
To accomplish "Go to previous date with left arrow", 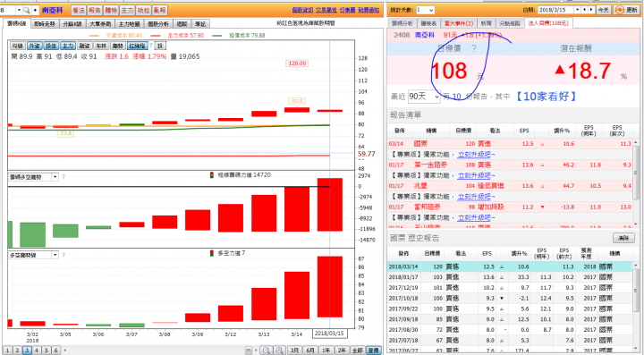I will pyautogui.click(x=585, y=10).
